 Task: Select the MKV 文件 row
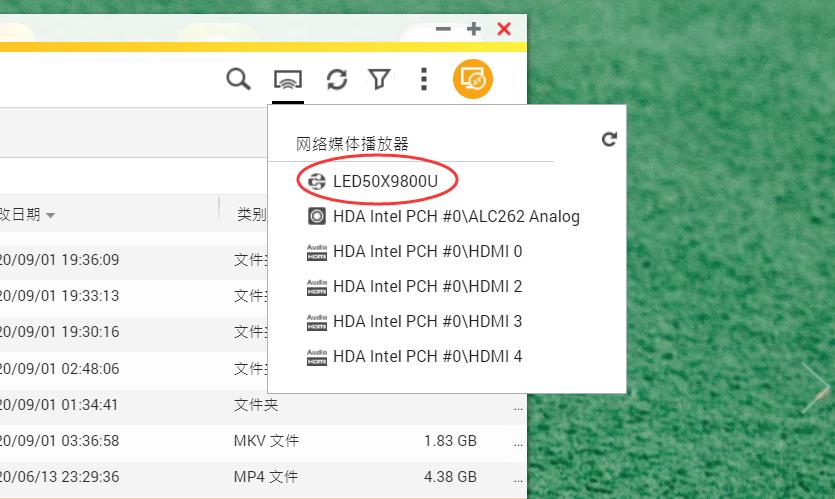click(x=264, y=441)
